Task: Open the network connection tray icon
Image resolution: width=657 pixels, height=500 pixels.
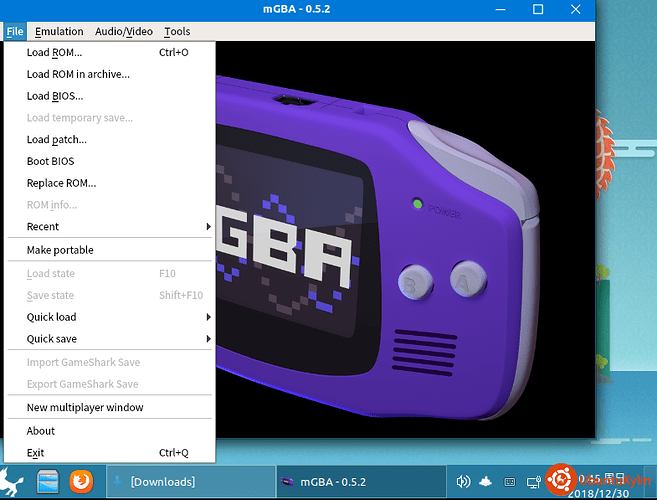Action: [x=534, y=482]
